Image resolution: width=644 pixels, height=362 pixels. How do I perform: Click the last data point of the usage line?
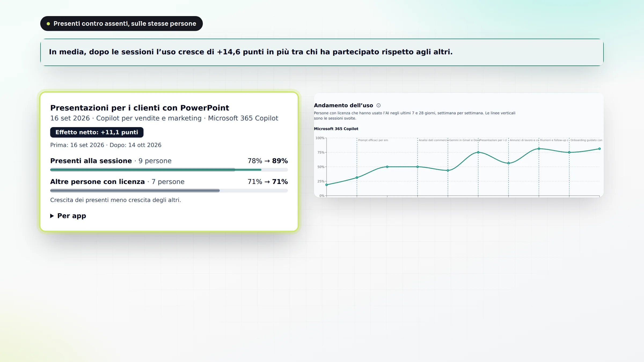tap(599, 149)
